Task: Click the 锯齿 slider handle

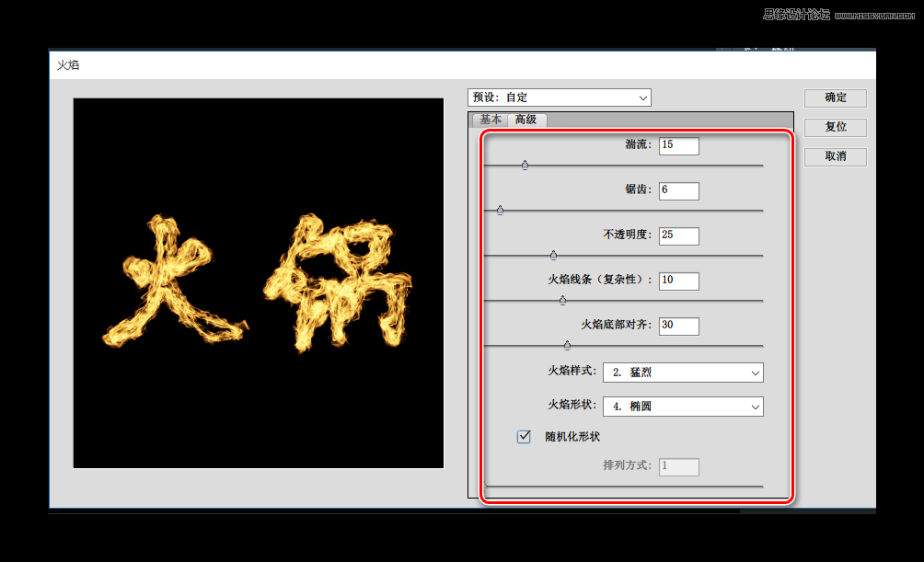Action: click(501, 210)
